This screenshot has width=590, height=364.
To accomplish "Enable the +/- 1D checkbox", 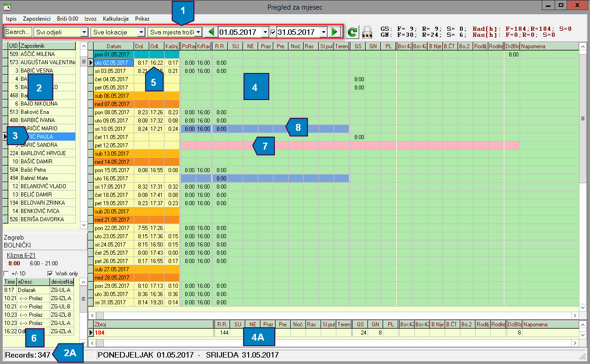I will coord(6,274).
